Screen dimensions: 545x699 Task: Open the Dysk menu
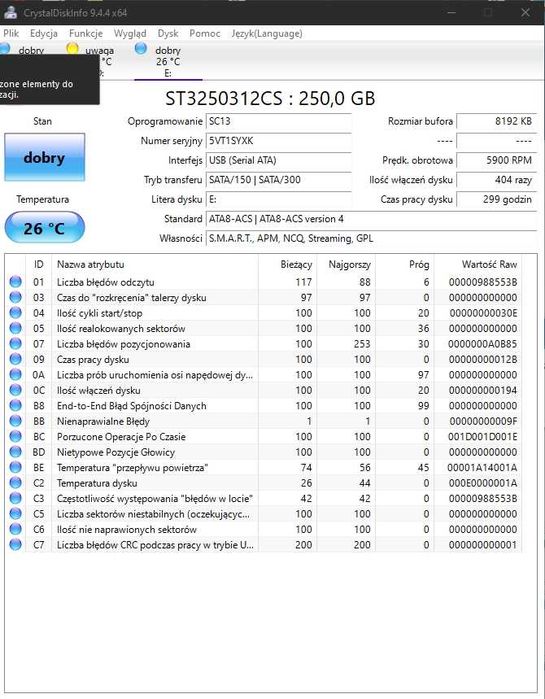(168, 33)
